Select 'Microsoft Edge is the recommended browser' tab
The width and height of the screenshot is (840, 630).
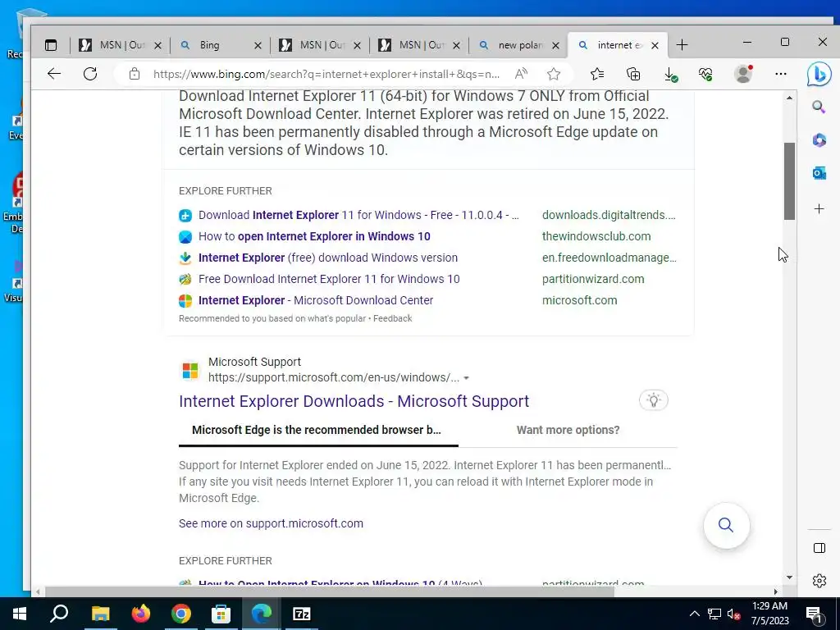317,430
